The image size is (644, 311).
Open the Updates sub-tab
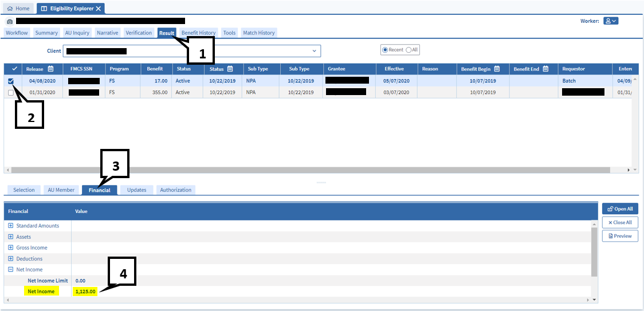pos(137,190)
